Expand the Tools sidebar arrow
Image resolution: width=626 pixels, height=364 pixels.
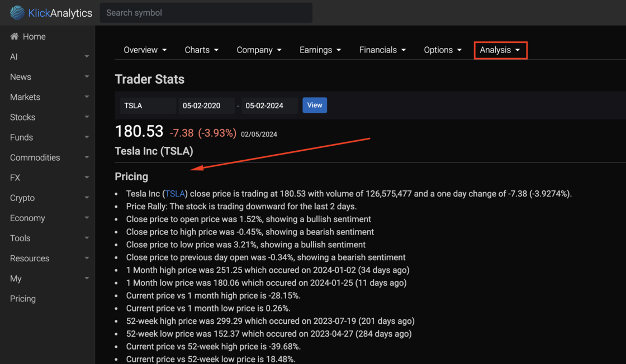pos(87,238)
